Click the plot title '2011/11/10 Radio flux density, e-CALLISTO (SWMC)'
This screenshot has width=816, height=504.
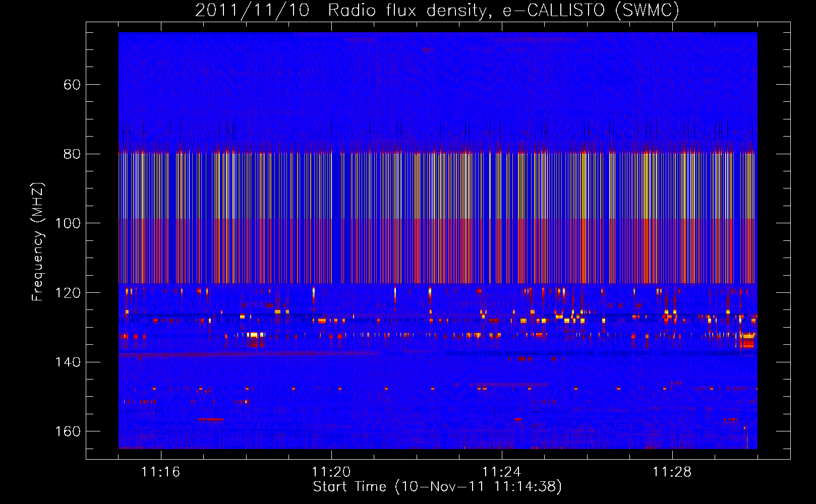point(437,10)
